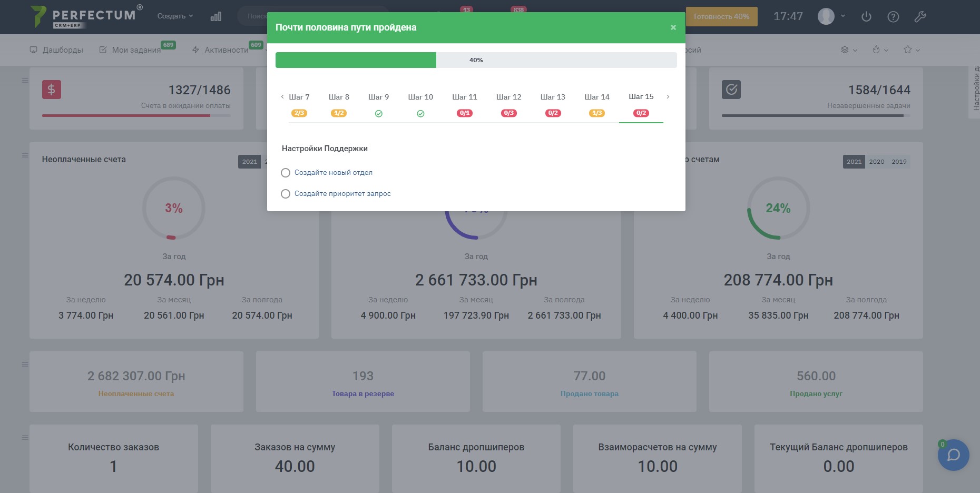Click the bar chart reports icon
Screen dimensions: 980x493
[x=216, y=17]
